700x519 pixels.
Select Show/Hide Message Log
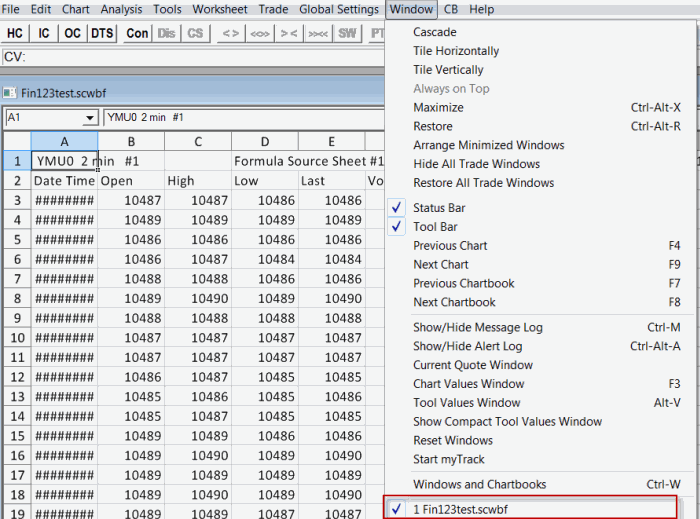point(477,327)
